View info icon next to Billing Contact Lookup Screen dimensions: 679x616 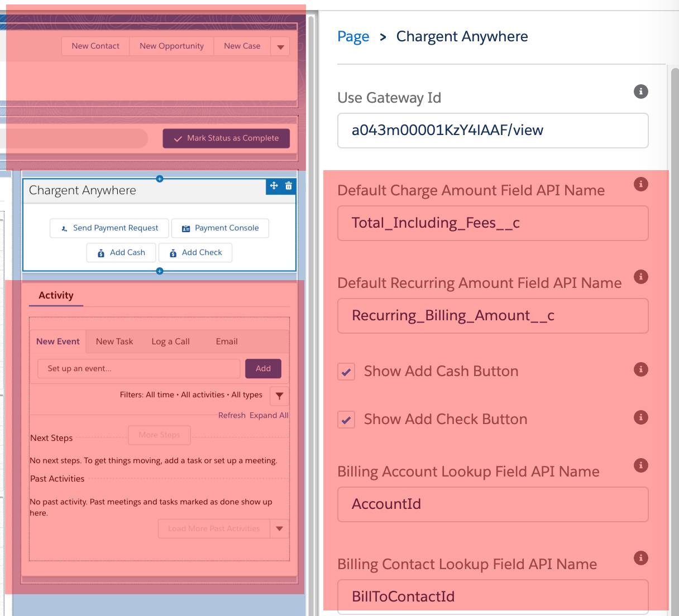641,558
